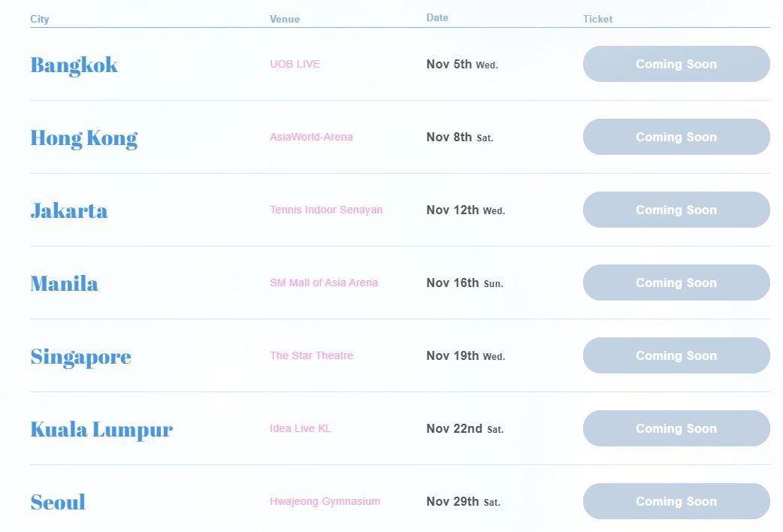Viewport: 783px width, 532px height.
Task: Click the Venue column header
Action: click(285, 19)
